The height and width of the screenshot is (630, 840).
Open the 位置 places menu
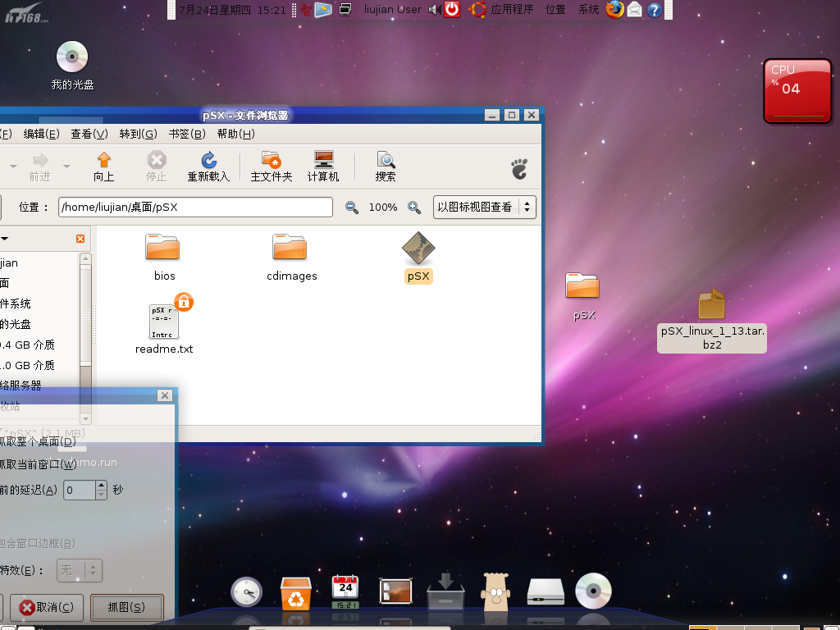pos(555,10)
